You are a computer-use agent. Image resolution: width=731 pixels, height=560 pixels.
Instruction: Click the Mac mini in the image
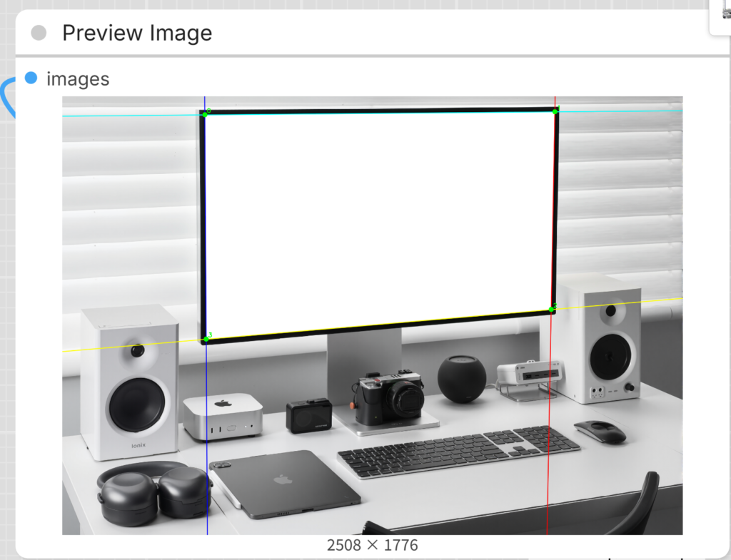pos(223,415)
